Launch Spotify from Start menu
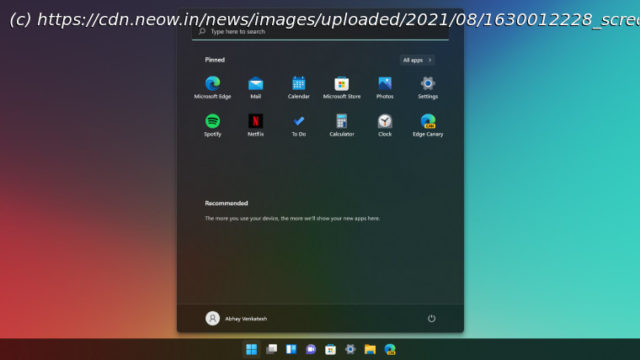The image size is (640, 360). [x=212, y=125]
